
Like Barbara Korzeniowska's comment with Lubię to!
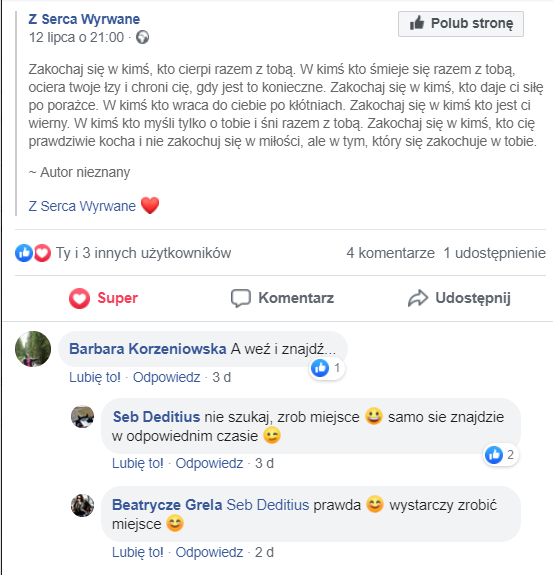coord(95,377)
